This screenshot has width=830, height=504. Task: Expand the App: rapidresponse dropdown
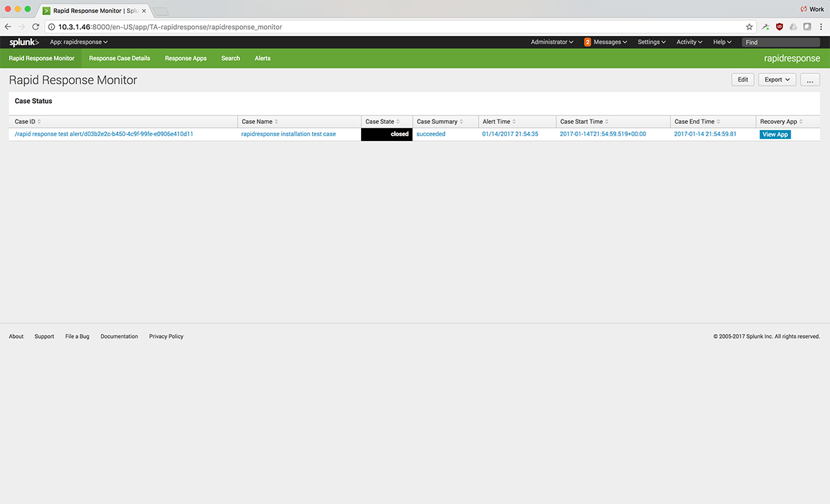click(79, 42)
